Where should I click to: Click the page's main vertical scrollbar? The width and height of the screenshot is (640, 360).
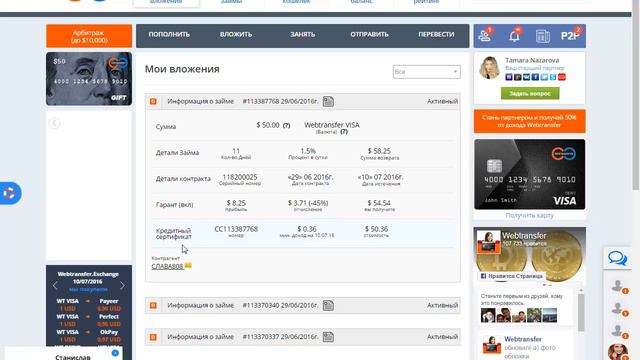[x=636, y=95]
